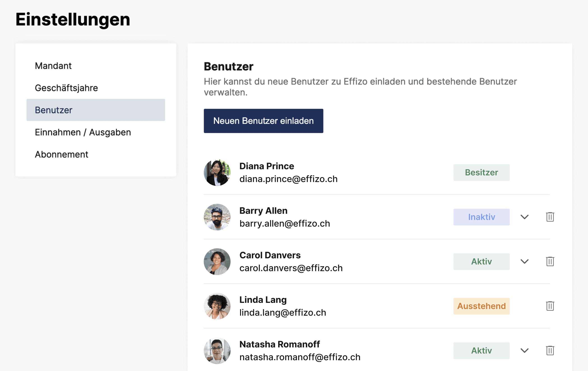Viewport: 588px width, 371px height.
Task: Go to Geschäftsjahre settings
Action: [x=66, y=88]
